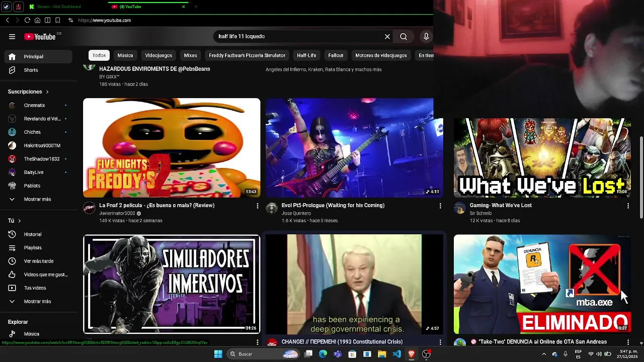Viewport: 644px width, 362px height.
Task: Expand Mostrar más under the Tú section
Action: point(38,301)
